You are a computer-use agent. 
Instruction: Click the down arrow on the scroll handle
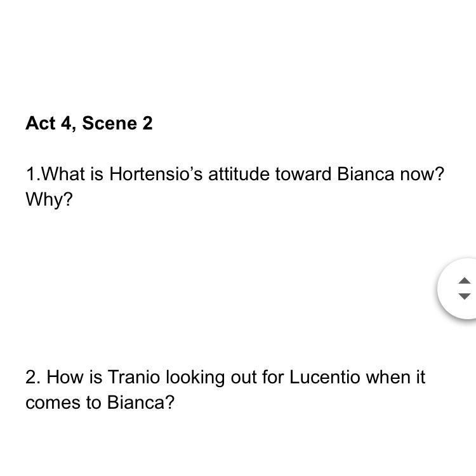click(x=464, y=296)
